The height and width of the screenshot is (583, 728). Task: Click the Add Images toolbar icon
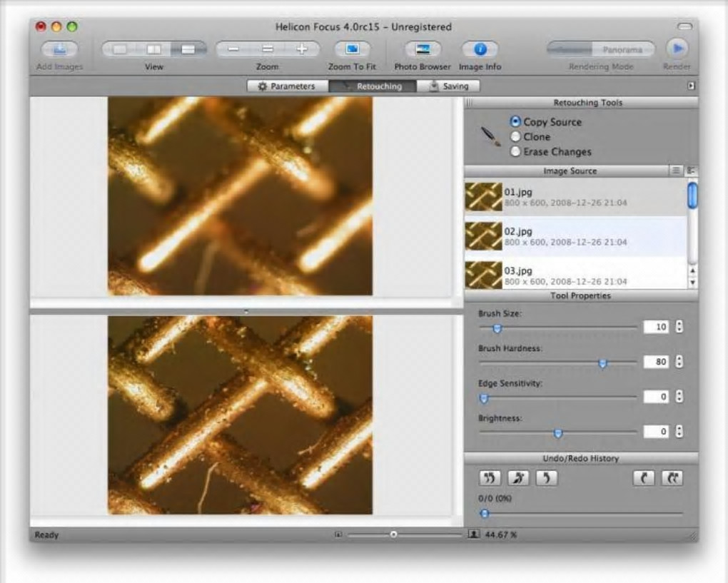[x=59, y=50]
